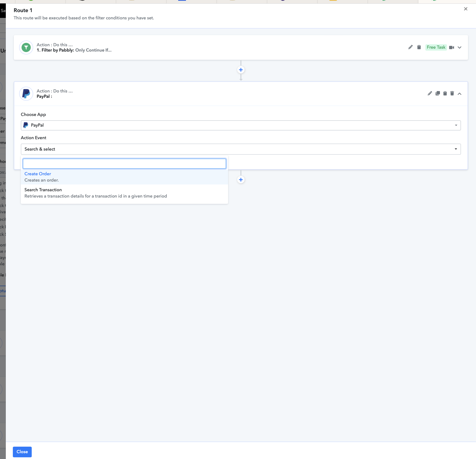Image resolution: width=476 pixels, height=459 pixels.
Task: Open the Choose App dropdown showing PayPal
Action: pos(241,125)
